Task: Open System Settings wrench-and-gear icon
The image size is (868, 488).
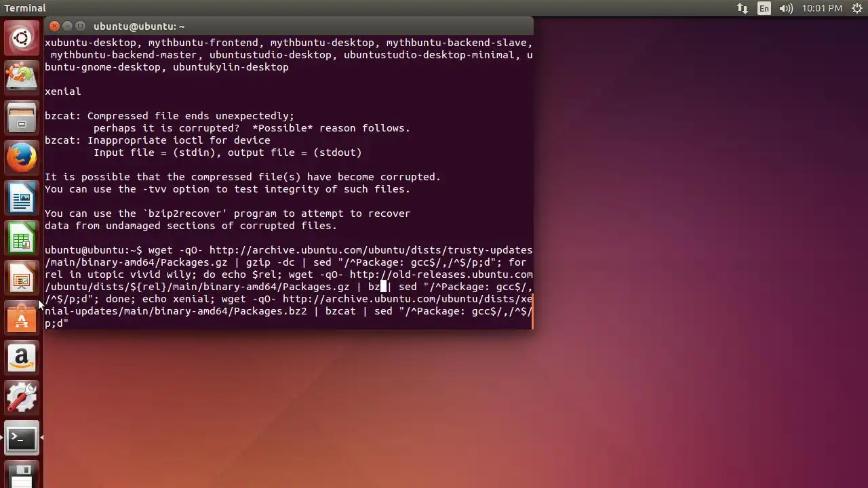Action: pos(22,399)
